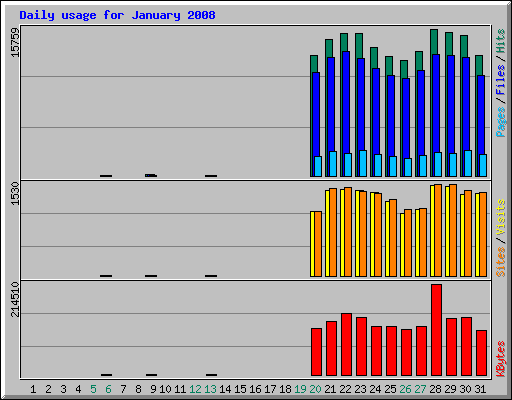Click day 1 on the date axis

click(x=33, y=389)
